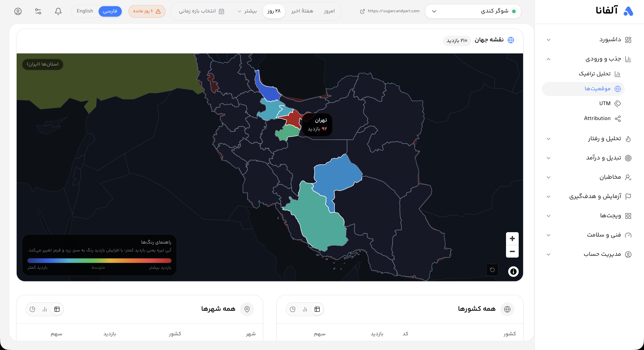Screen dimensions: 644x350
Task: Open the https://sugarcandyart.com link
Action: [394, 11]
